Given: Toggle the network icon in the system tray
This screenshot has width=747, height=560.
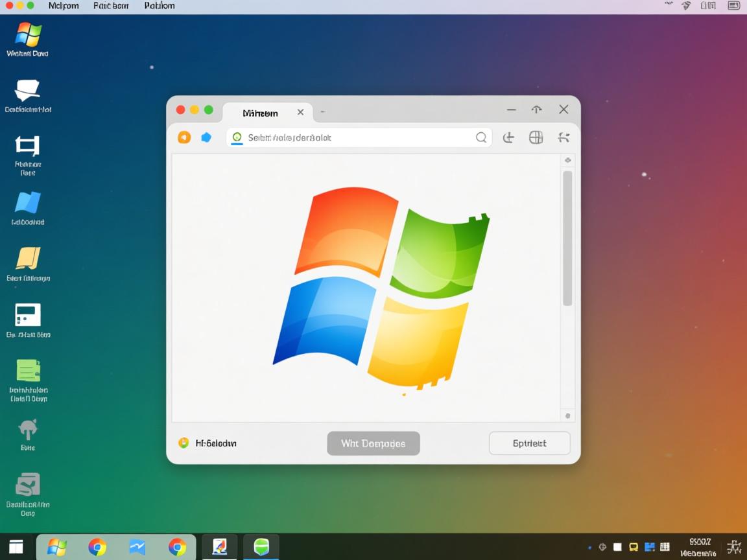Looking at the screenshot, I should tap(602, 546).
